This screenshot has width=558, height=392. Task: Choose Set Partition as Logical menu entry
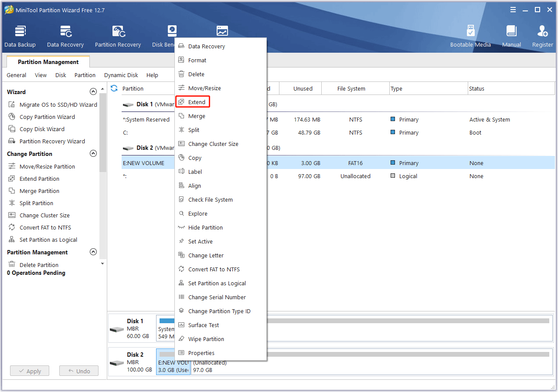pos(217,283)
